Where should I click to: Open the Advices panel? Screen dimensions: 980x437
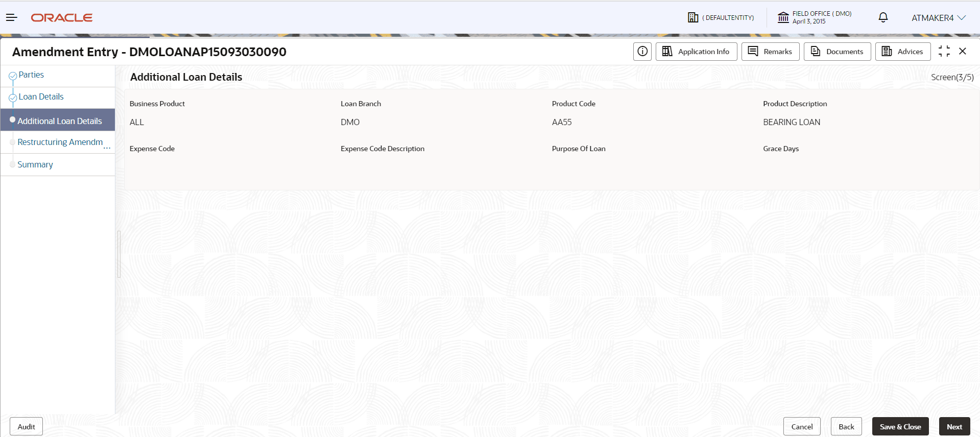click(x=902, y=51)
